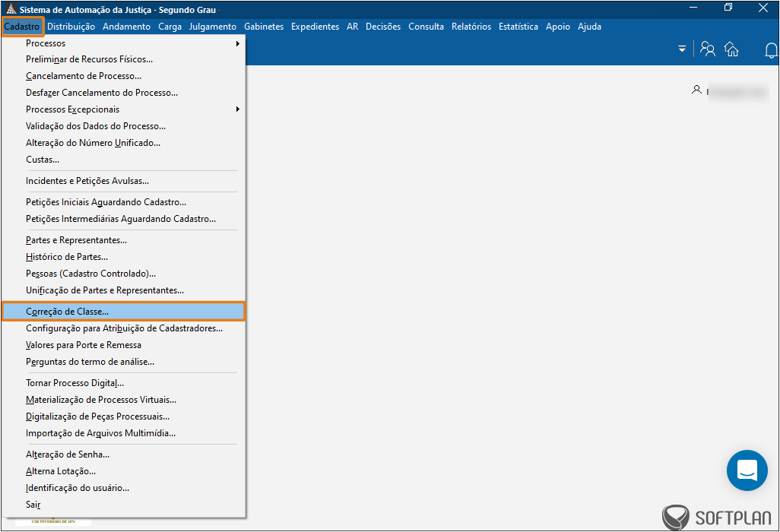
Task: Open the Apoio menu
Action: pos(558,27)
